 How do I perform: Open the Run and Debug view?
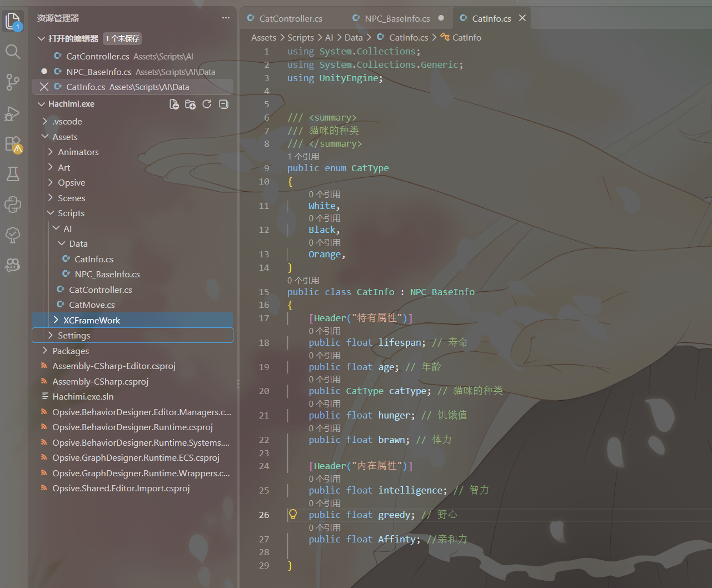(x=13, y=113)
